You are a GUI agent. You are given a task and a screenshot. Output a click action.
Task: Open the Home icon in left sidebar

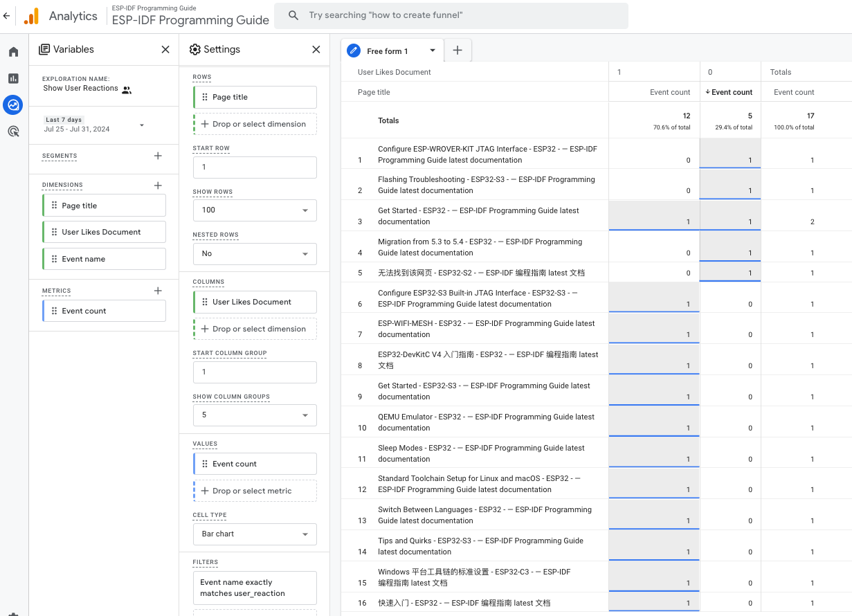[x=13, y=52]
